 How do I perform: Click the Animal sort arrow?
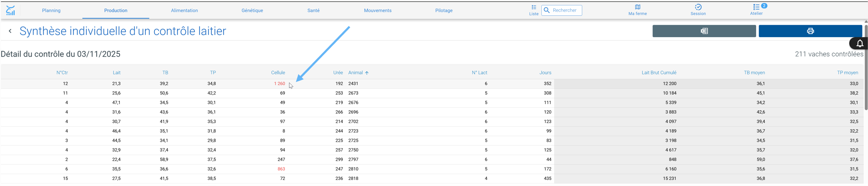367,73
